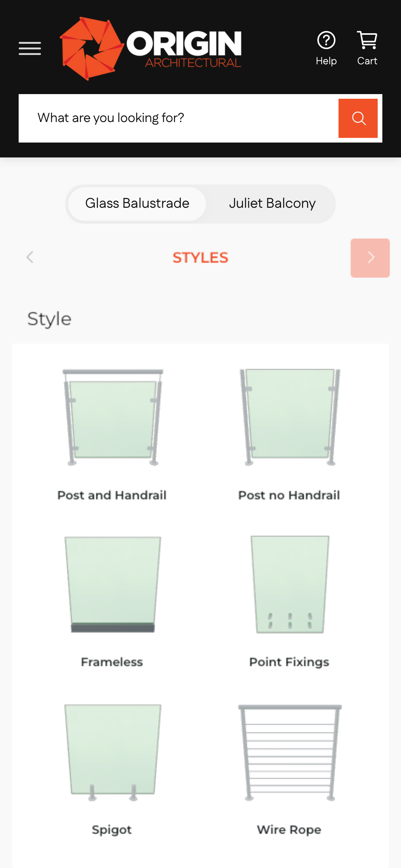Click the 'Frameless' label text
Image resolution: width=401 pixels, height=868 pixels.
112,662
